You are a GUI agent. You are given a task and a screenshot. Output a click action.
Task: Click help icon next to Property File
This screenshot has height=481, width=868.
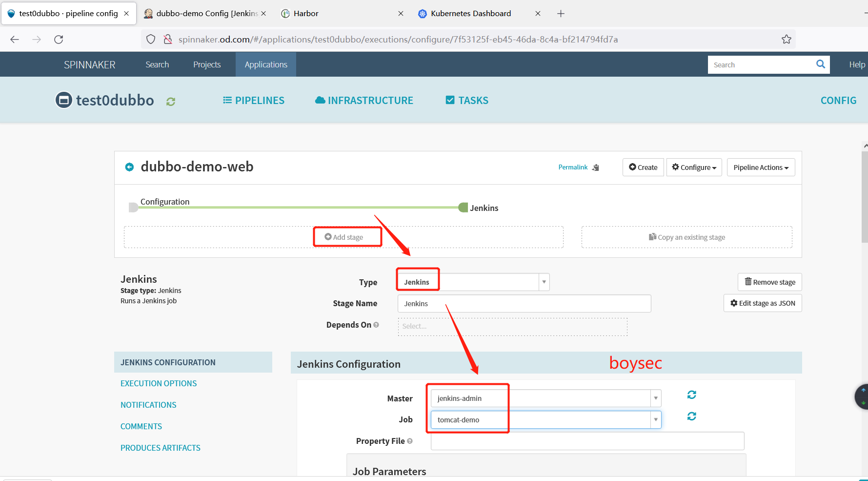pos(410,441)
